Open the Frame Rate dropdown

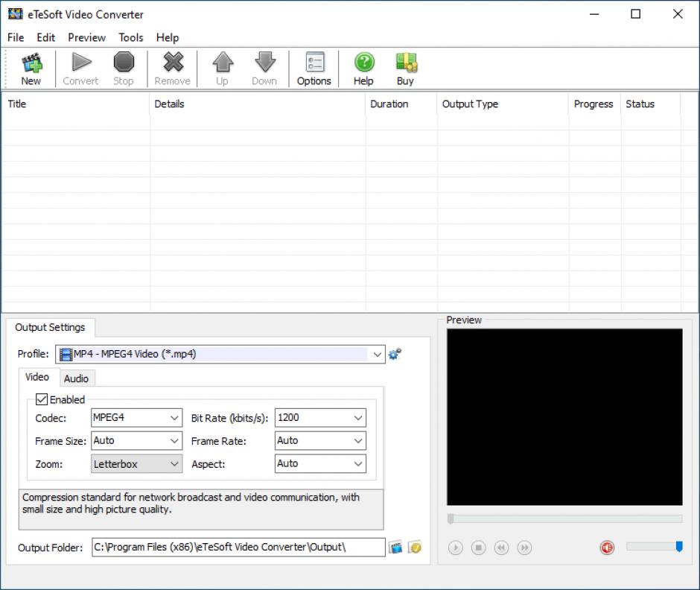point(320,441)
